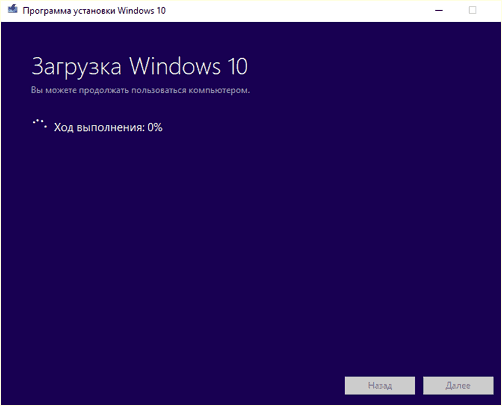Click the loading spinner next to Ход выполнения
This screenshot has width=502, height=406.
[40, 124]
